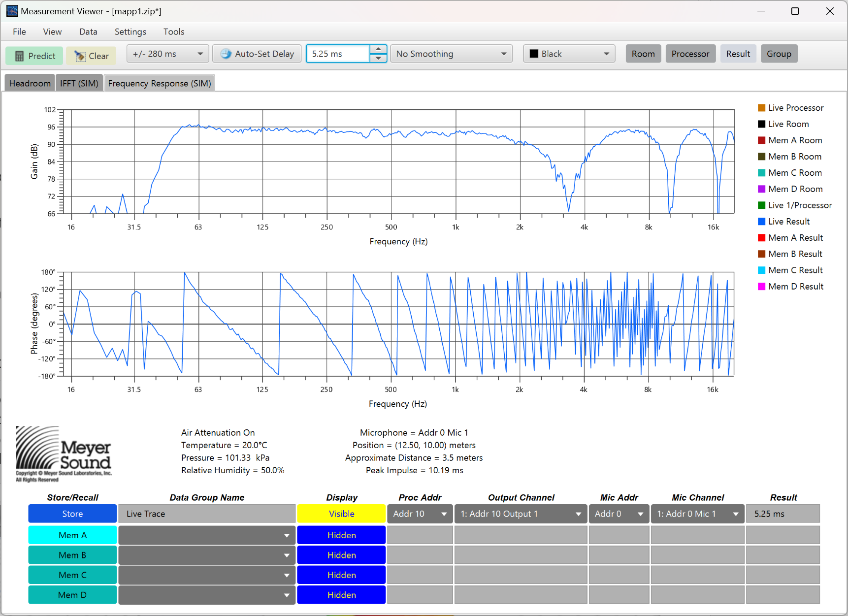Image resolution: width=848 pixels, height=616 pixels.
Task: Select the Frequency Response (SIM) tab
Action: click(x=160, y=83)
